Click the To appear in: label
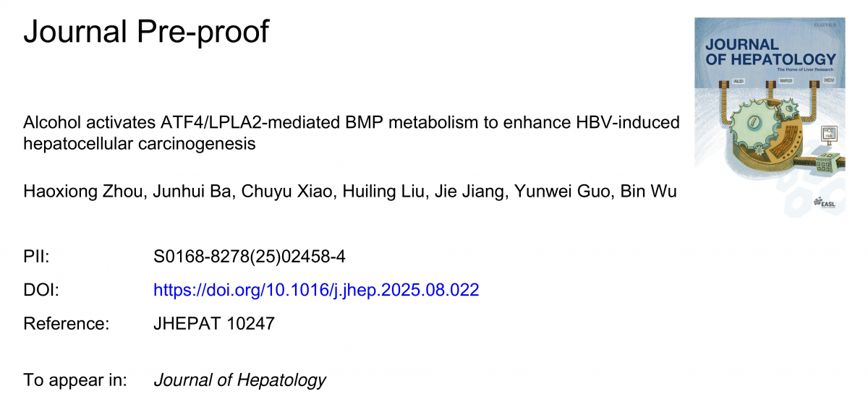The height and width of the screenshot is (407, 868). 75,380
